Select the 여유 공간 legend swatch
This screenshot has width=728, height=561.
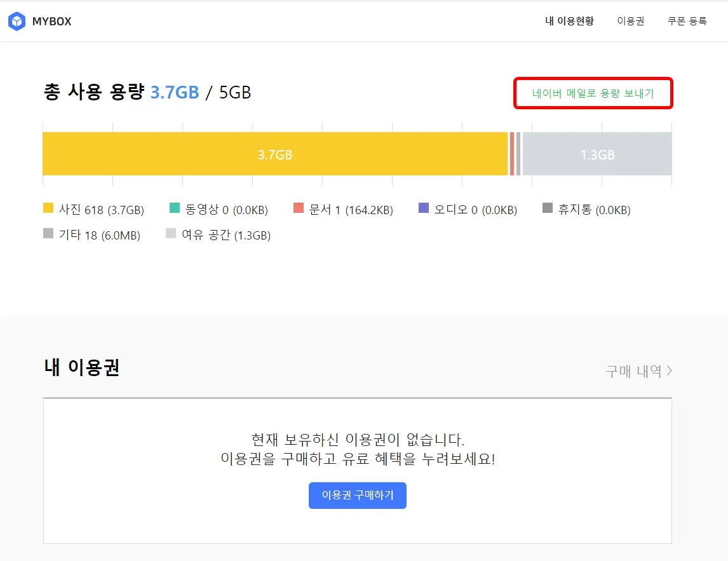click(170, 234)
